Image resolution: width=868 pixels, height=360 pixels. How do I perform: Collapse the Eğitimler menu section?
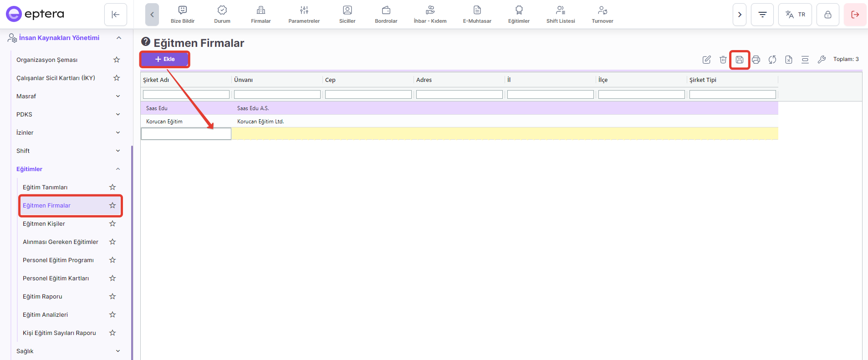point(118,169)
